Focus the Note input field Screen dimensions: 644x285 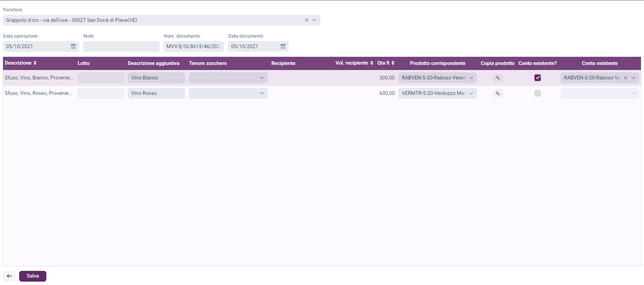click(121, 46)
